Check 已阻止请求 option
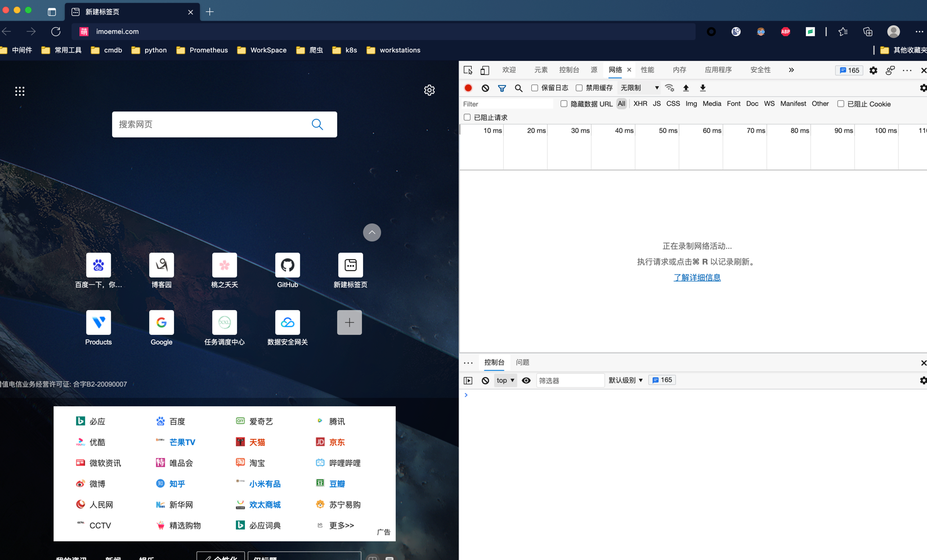The width and height of the screenshot is (927, 560). pos(467,117)
